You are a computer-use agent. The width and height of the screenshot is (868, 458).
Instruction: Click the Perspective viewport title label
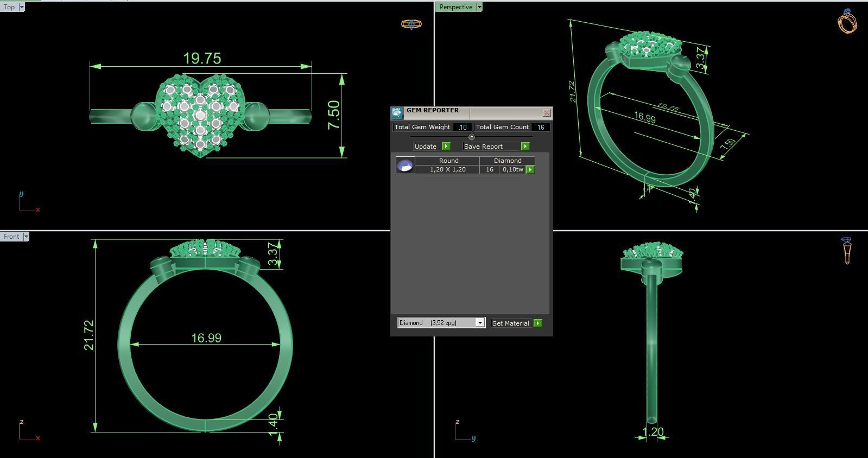coord(456,7)
